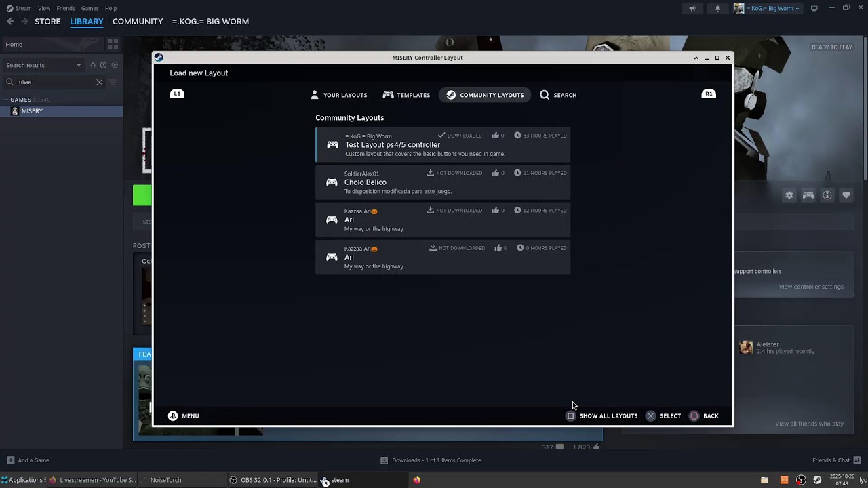Image resolution: width=868 pixels, height=488 pixels.
Task: Open the controller icon on game page
Action: (x=808, y=195)
